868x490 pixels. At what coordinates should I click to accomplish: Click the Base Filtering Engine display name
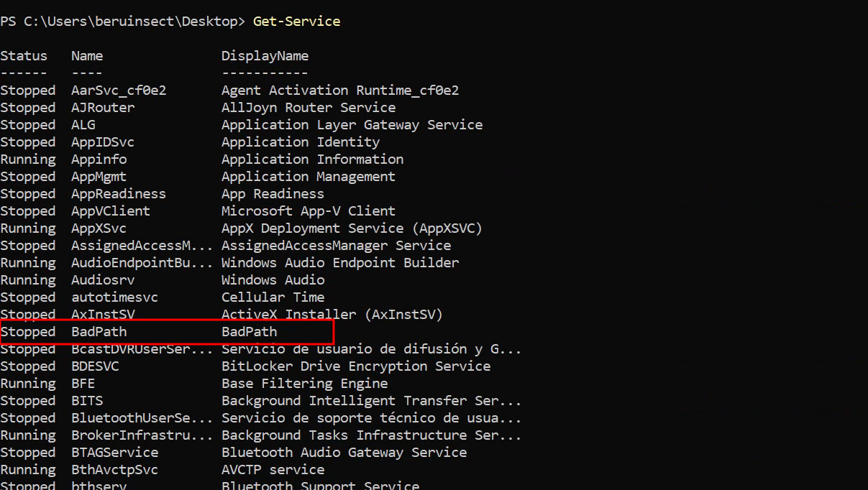click(304, 384)
